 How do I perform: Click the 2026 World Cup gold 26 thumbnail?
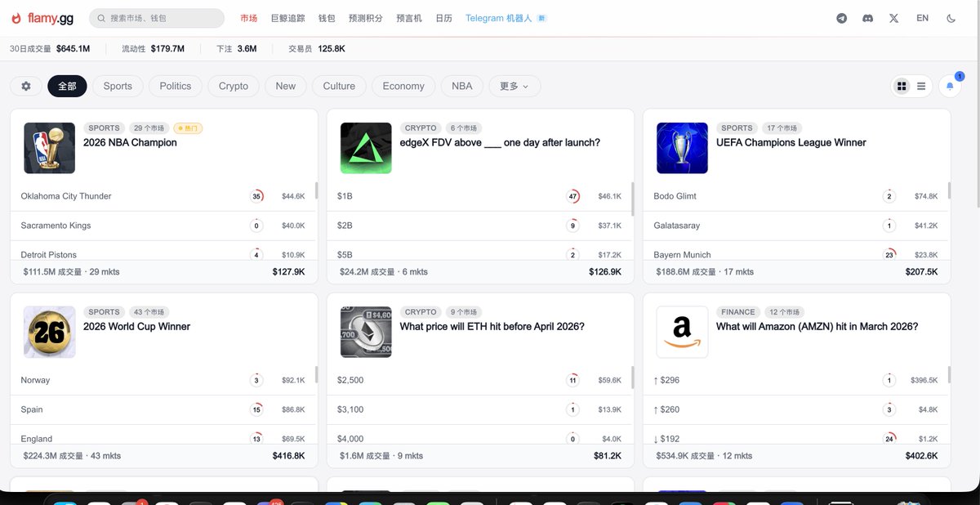pos(50,332)
